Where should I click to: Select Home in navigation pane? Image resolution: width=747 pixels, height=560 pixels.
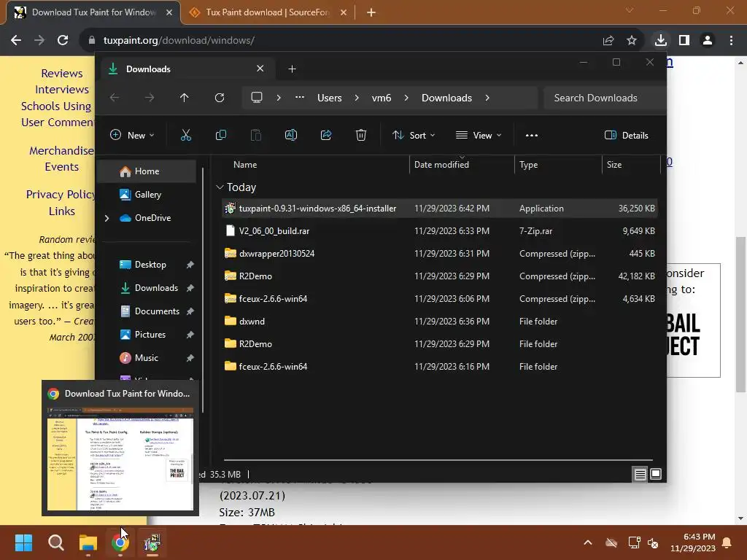coord(147,171)
